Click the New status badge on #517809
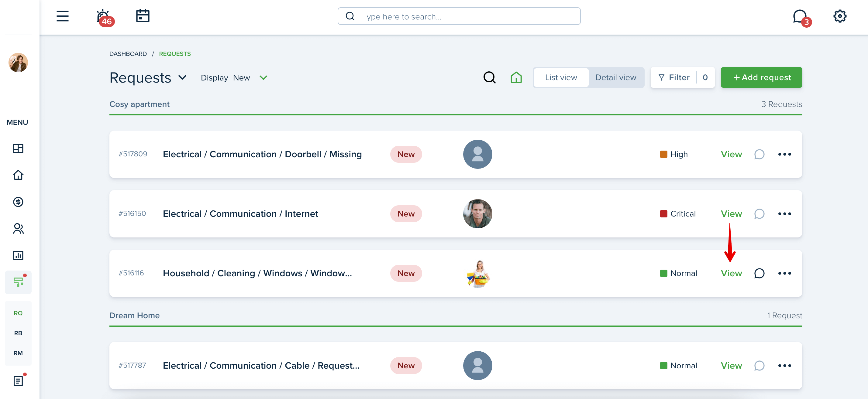 [406, 154]
